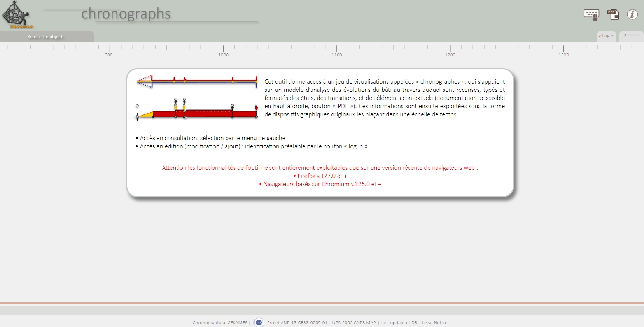Click 'UPR 2002 CNRS MAP' footer link
The height and width of the screenshot is (327, 644).
click(x=354, y=323)
